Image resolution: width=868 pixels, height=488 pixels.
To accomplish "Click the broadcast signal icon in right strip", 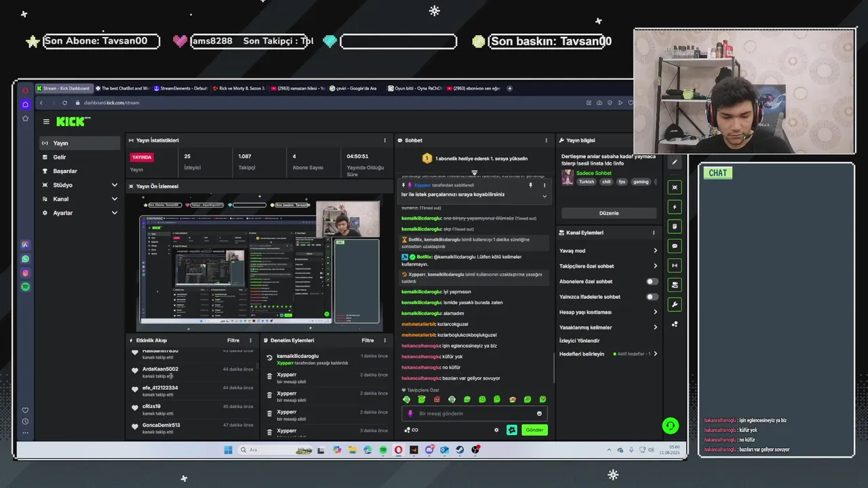I will (x=674, y=266).
